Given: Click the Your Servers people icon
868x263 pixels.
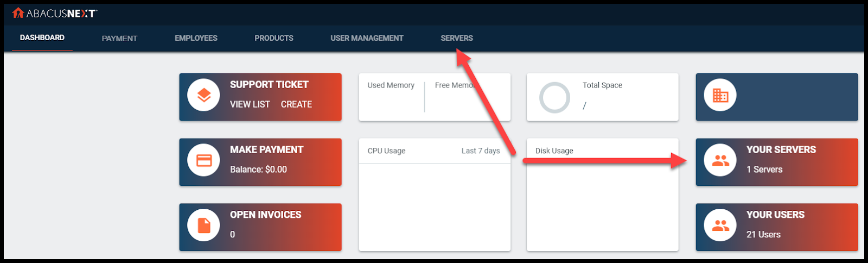Looking at the screenshot, I should [720, 160].
